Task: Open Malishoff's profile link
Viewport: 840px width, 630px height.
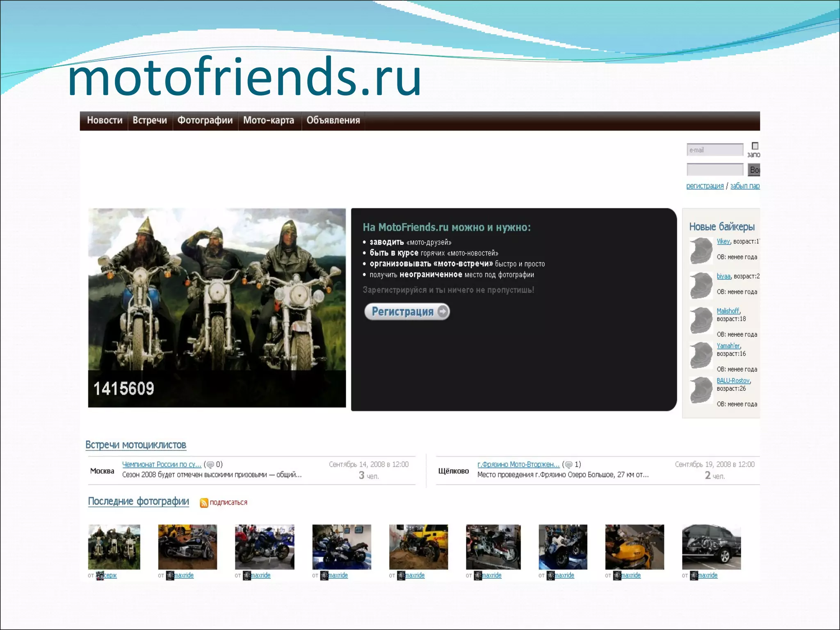Action: 728,311
